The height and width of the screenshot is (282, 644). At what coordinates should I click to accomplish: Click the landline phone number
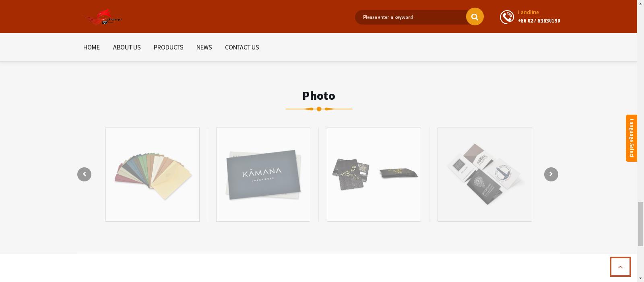(539, 21)
